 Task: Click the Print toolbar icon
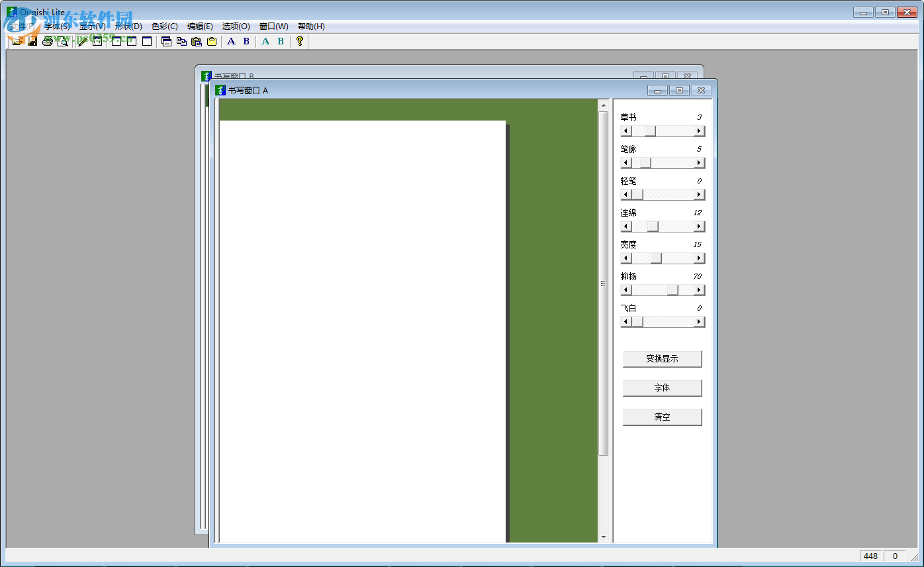coord(48,42)
